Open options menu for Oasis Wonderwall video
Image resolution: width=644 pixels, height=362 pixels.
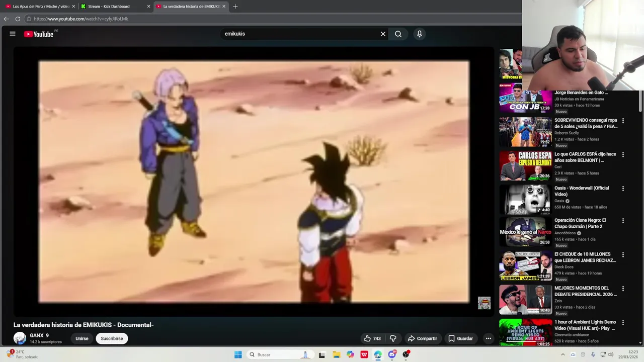tap(623, 189)
